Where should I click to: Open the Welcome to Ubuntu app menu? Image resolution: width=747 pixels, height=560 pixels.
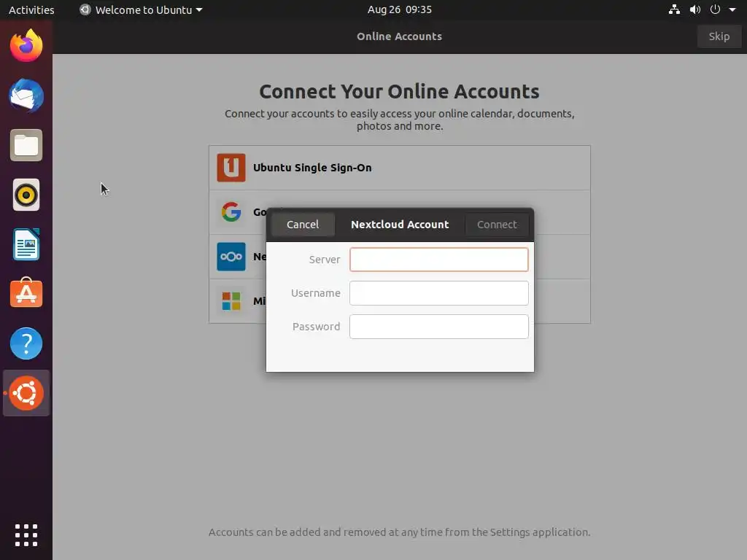(141, 9)
